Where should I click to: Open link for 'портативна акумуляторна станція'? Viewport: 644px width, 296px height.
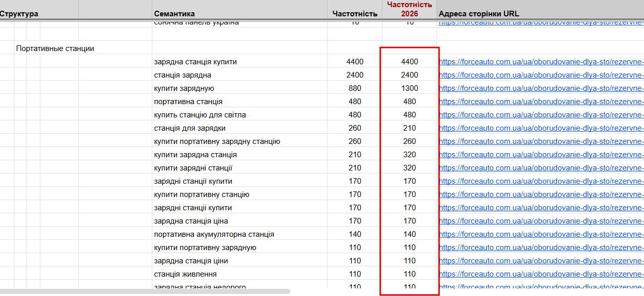541,234
